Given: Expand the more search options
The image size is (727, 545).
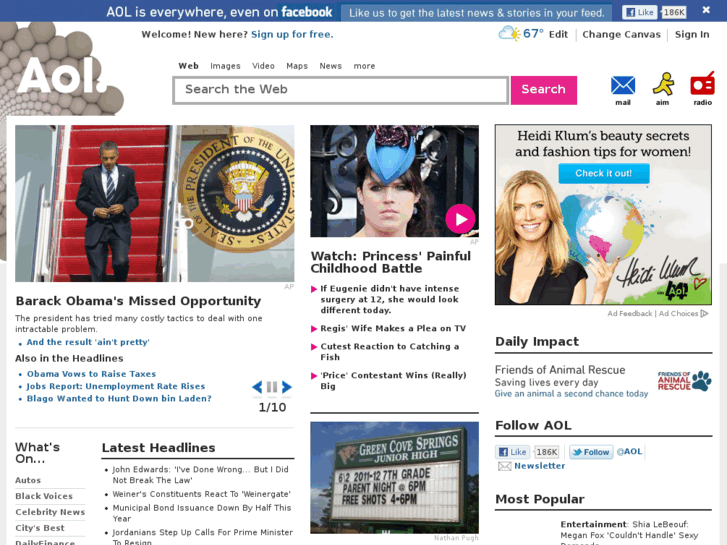Looking at the screenshot, I should 364,66.
